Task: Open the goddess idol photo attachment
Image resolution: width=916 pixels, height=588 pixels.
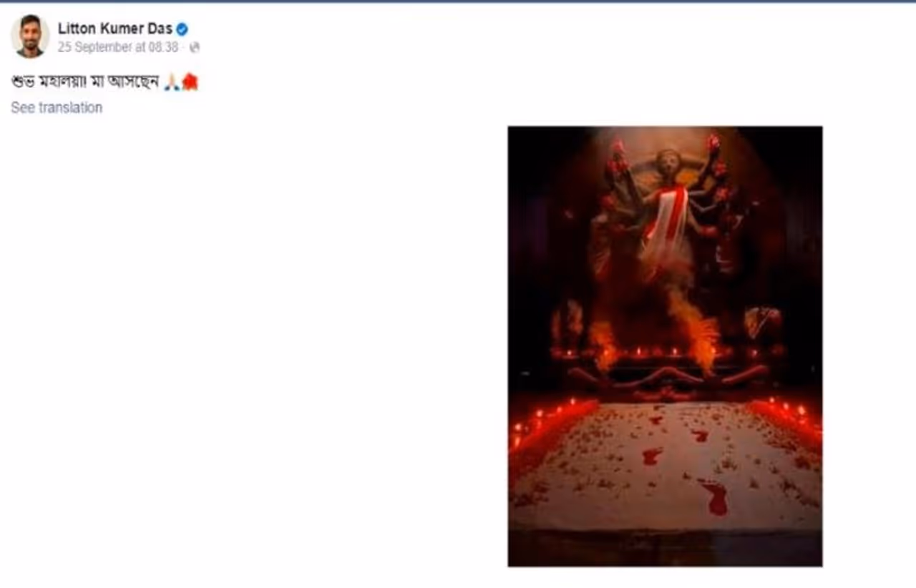Action: [665, 346]
